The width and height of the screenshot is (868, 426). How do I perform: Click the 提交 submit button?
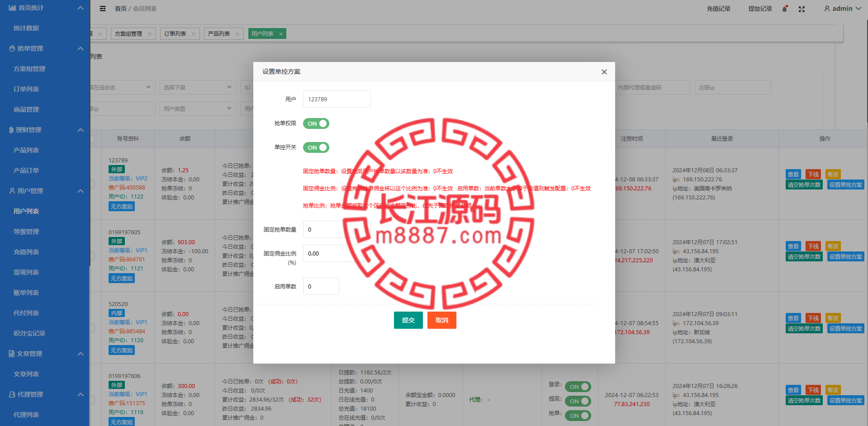pyautogui.click(x=408, y=320)
